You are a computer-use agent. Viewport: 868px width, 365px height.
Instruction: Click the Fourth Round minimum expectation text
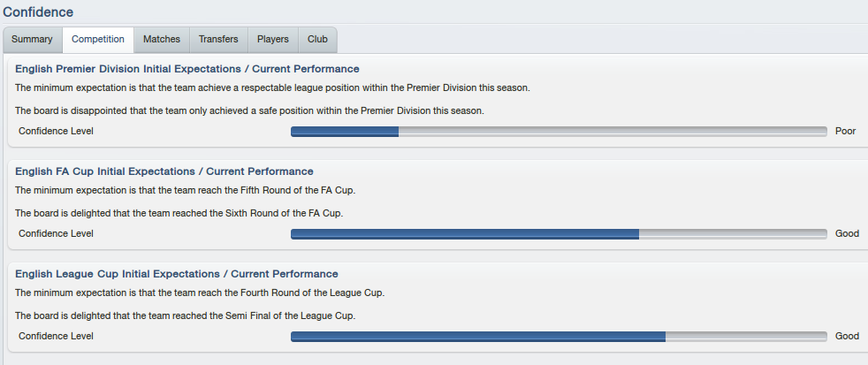pos(200,293)
